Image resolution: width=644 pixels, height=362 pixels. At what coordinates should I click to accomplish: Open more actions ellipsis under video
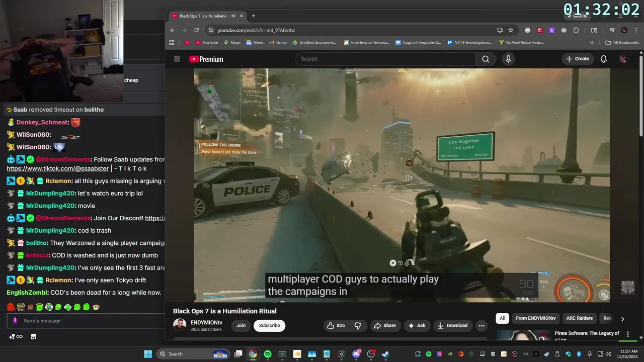click(481, 326)
